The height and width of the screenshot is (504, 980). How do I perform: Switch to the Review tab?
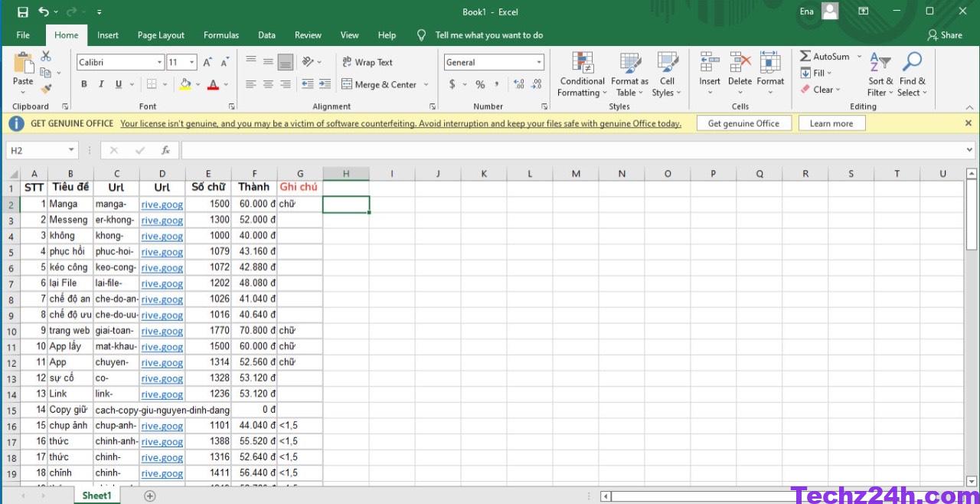(308, 35)
